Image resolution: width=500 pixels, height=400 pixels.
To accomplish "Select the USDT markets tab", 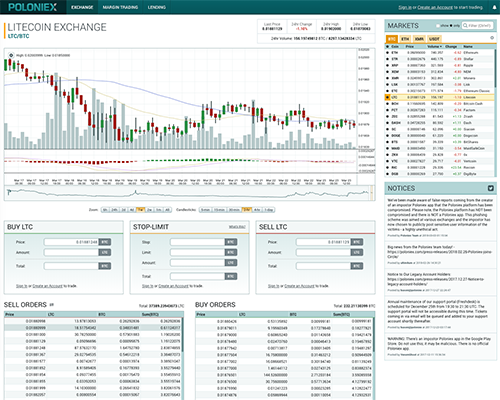I will pyautogui.click(x=434, y=39).
